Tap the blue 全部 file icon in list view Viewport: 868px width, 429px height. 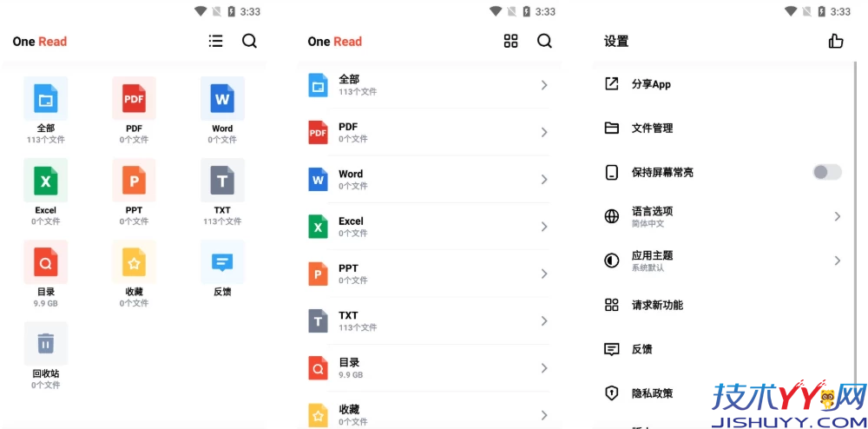click(318, 85)
